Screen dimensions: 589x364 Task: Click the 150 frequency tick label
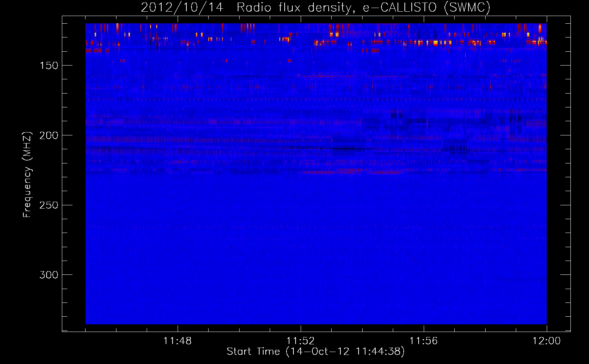tap(49, 66)
